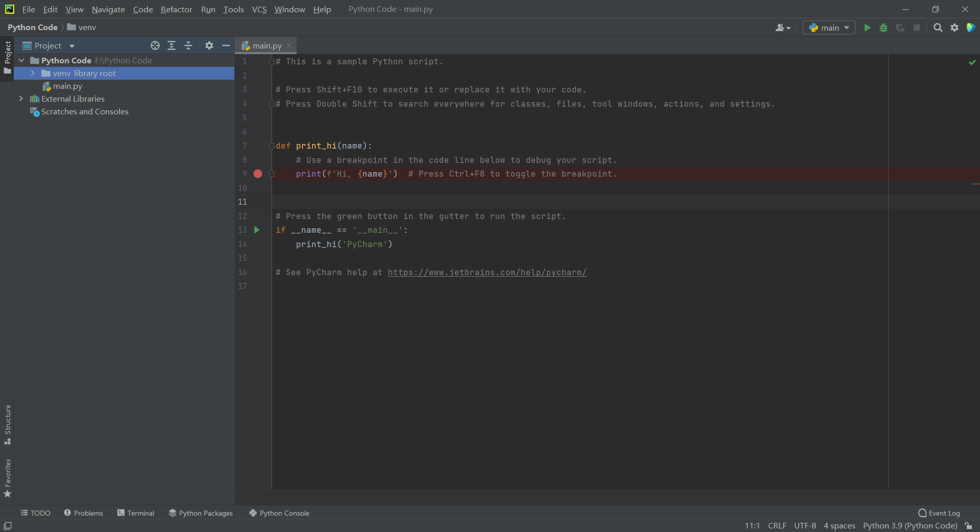Run with coverage icon in toolbar
The height and width of the screenshot is (532, 980).
[900, 28]
